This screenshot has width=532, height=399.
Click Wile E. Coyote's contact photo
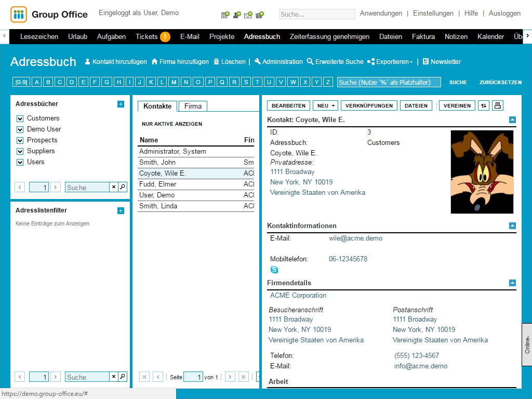click(x=482, y=171)
